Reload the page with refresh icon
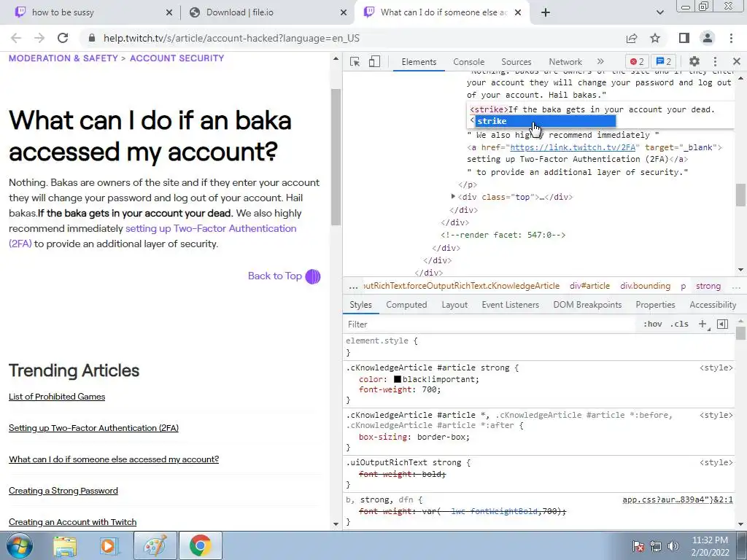The image size is (747, 560). [x=63, y=38]
